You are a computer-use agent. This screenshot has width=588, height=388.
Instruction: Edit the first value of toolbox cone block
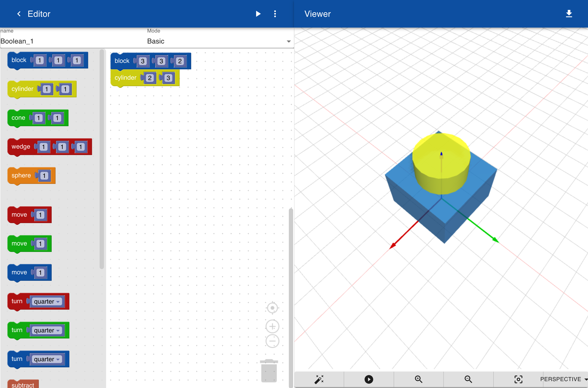(38, 118)
